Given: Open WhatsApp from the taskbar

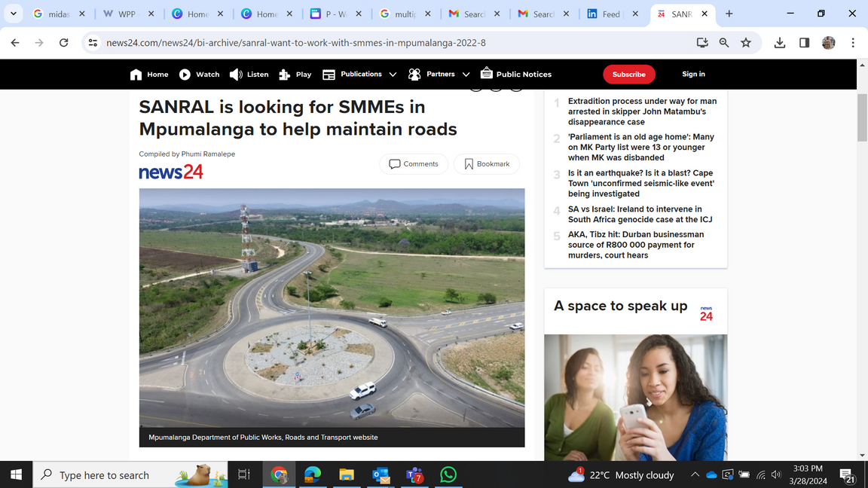Looking at the screenshot, I should [x=448, y=474].
